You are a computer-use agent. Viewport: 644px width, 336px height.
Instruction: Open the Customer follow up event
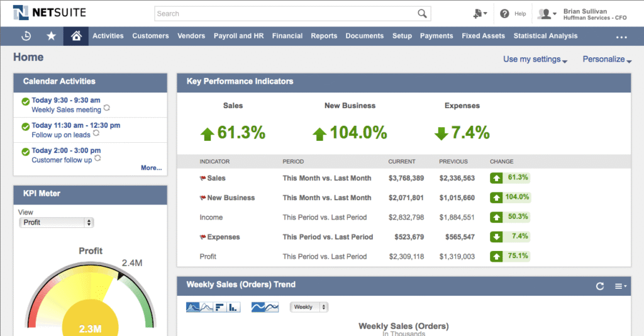[62, 160]
